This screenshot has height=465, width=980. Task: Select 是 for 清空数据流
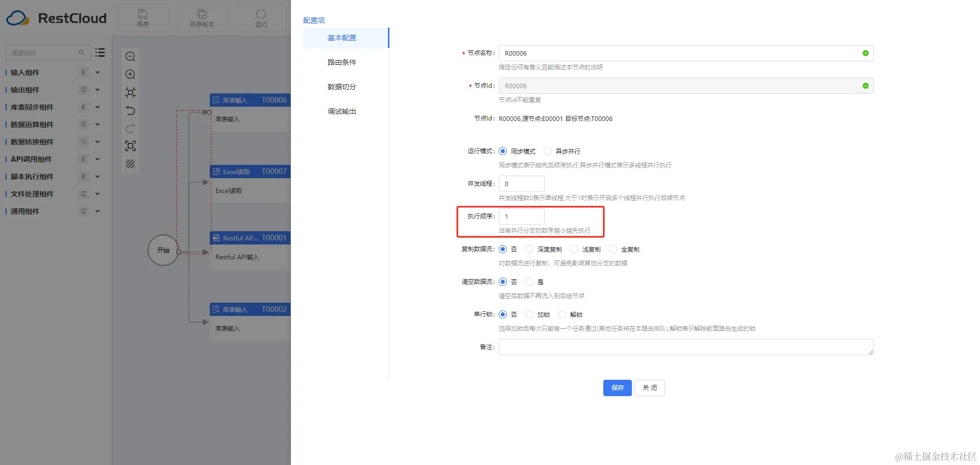(529, 282)
